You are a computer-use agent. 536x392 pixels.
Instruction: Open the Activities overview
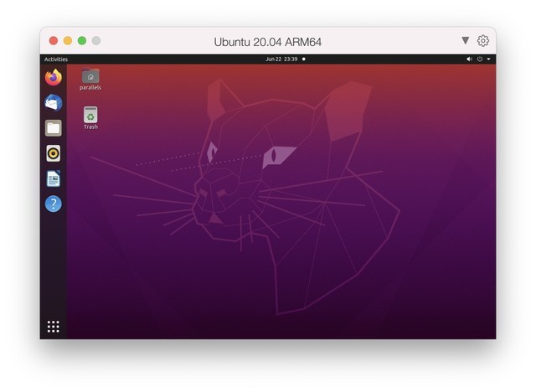click(x=56, y=59)
